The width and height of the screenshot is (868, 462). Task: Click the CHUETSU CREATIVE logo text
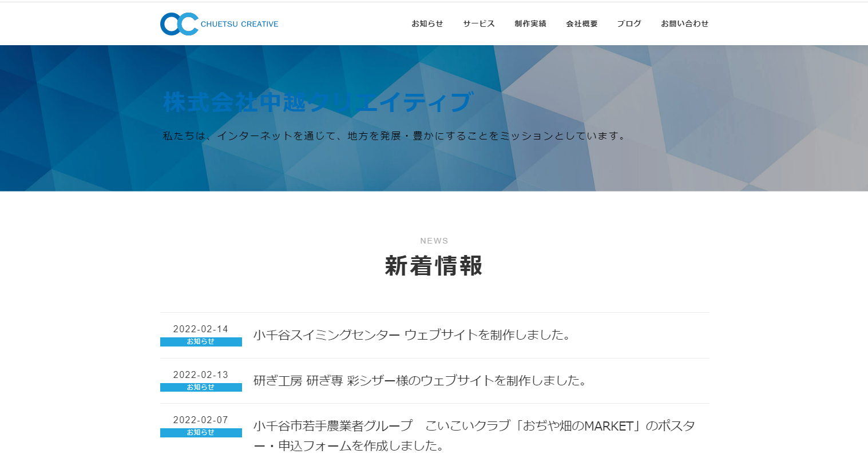tap(240, 24)
